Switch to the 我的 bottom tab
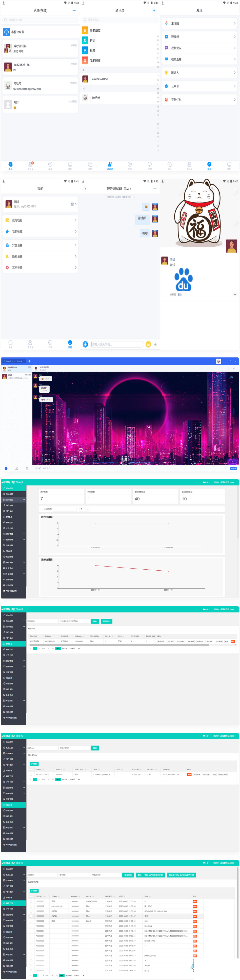The image size is (240, 980). tap(70, 344)
